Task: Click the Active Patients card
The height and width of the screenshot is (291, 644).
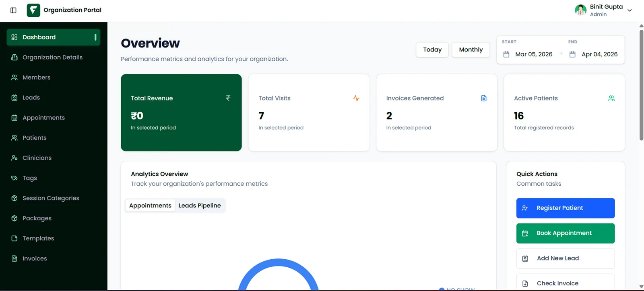Action: 564,113
